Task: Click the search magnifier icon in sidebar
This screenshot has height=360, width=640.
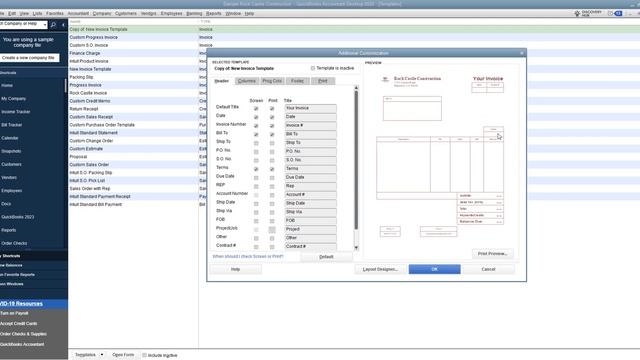Action: click(53, 25)
